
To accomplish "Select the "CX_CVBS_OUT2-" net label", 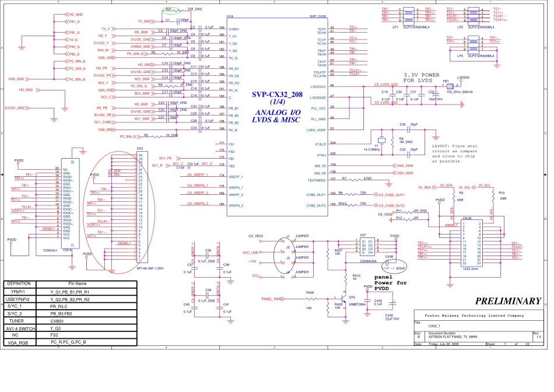I will [392, 206].
